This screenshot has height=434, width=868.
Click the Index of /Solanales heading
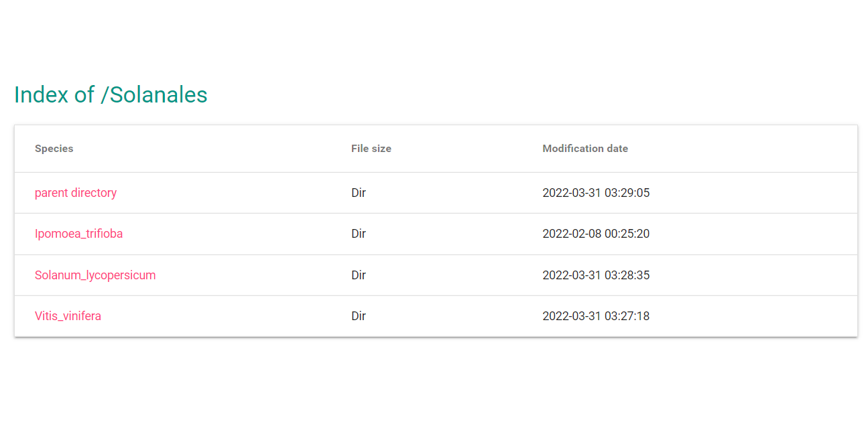tap(111, 95)
